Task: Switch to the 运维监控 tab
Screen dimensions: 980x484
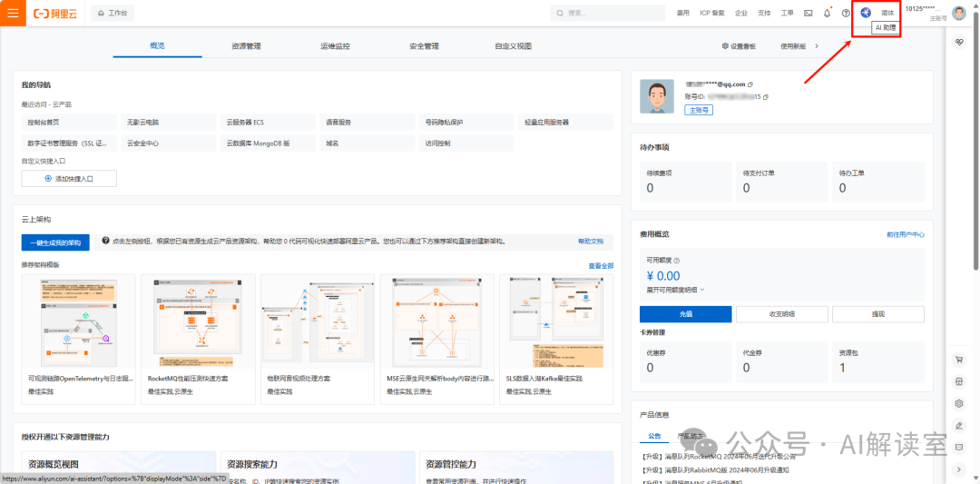Action: (335, 46)
